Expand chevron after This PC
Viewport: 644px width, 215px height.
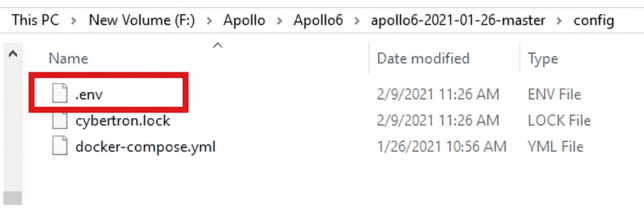pyautogui.click(x=74, y=21)
